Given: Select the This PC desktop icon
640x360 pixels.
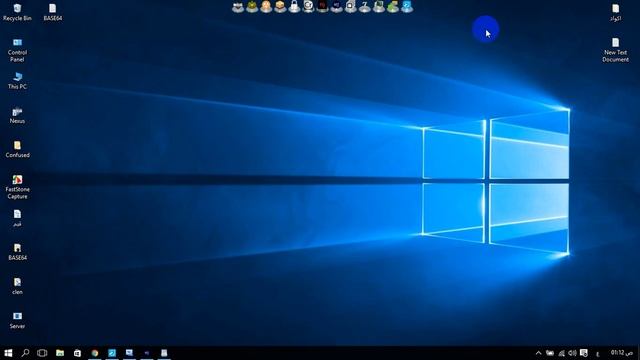Looking at the screenshot, I should click(17, 80).
